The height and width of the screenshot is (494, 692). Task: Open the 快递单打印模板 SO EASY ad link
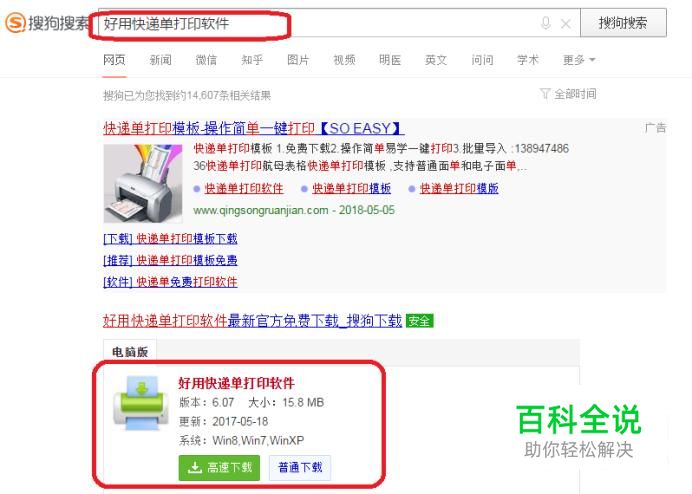click(254, 128)
